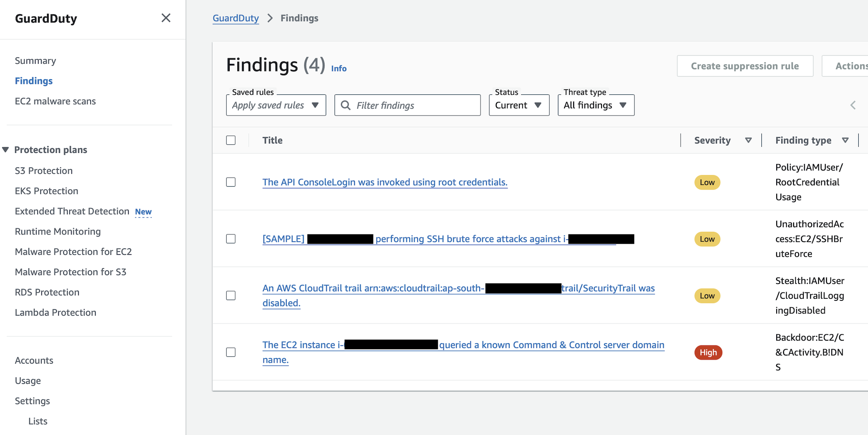Click the Title column header
Screen dimensions: 868x435
coord(272,140)
